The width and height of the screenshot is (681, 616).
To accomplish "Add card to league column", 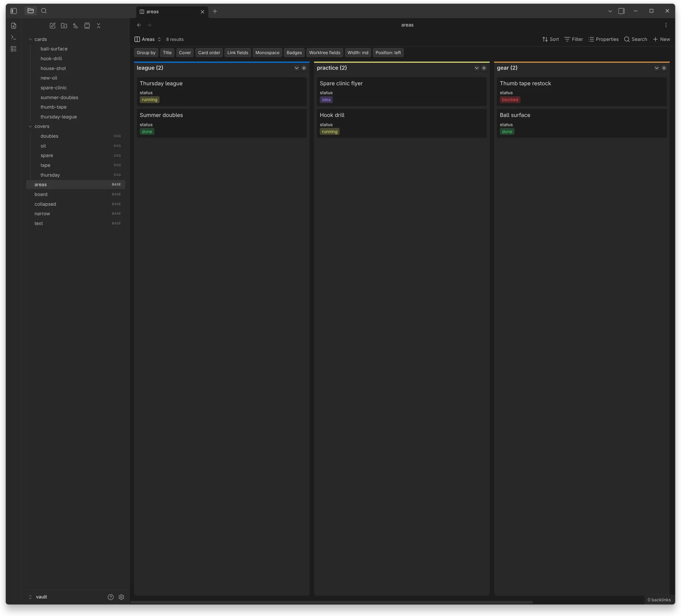I will coord(304,68).
